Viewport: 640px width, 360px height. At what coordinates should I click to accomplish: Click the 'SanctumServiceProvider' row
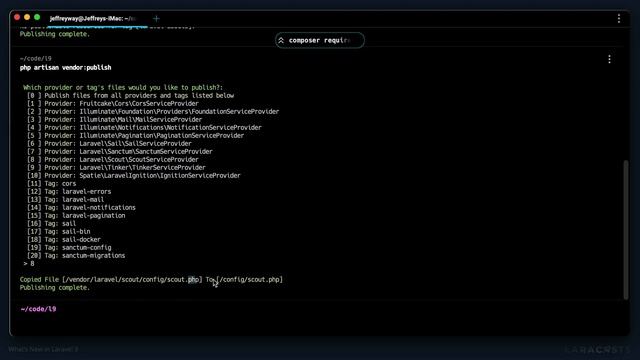pyautogui.click(x=120, y=151)
